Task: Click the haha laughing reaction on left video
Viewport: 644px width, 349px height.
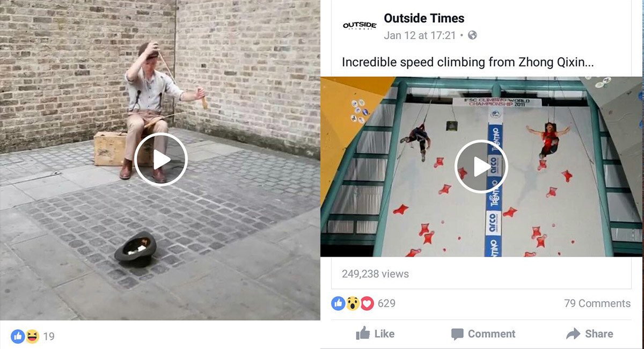Action: (32, 337)
